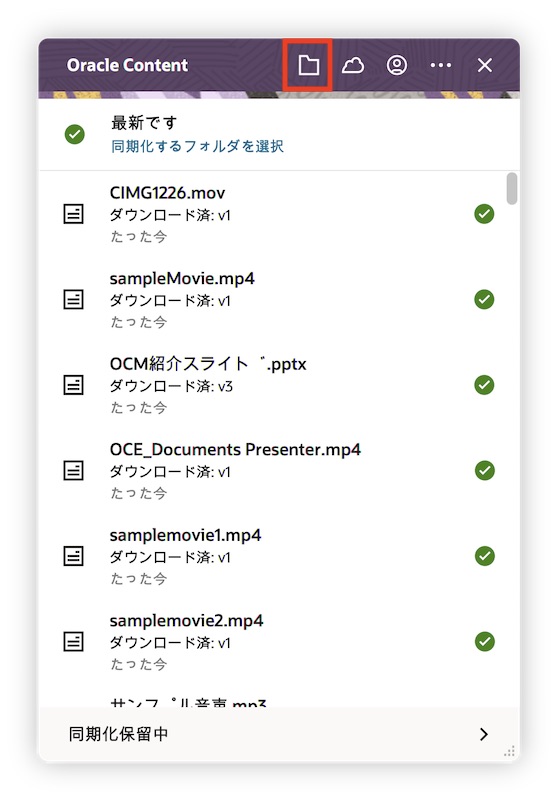Click file icon for OCE_Documents Presenter.mp4
The width and height of the screenshot is (559, 800).
pos(73,470)
